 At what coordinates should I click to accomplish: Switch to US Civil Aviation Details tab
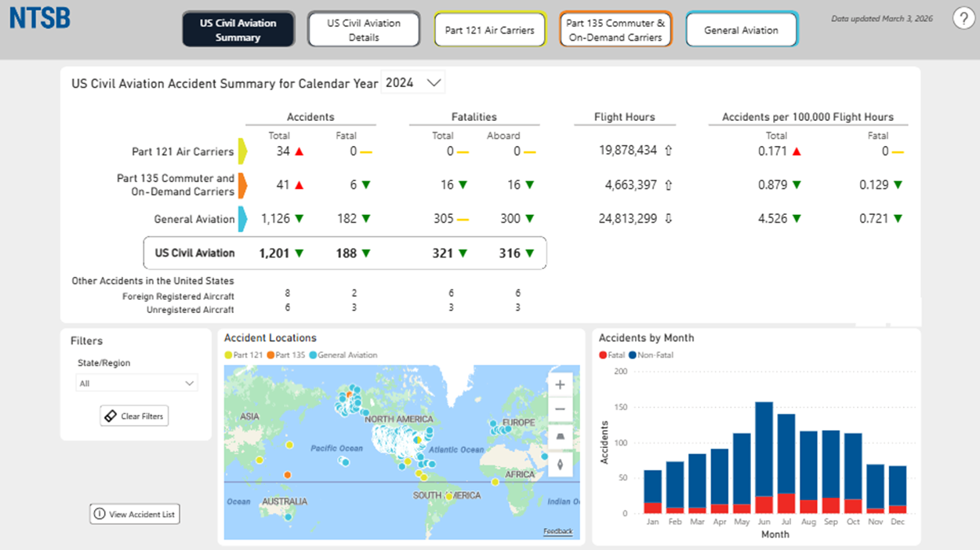click(364, 30)
